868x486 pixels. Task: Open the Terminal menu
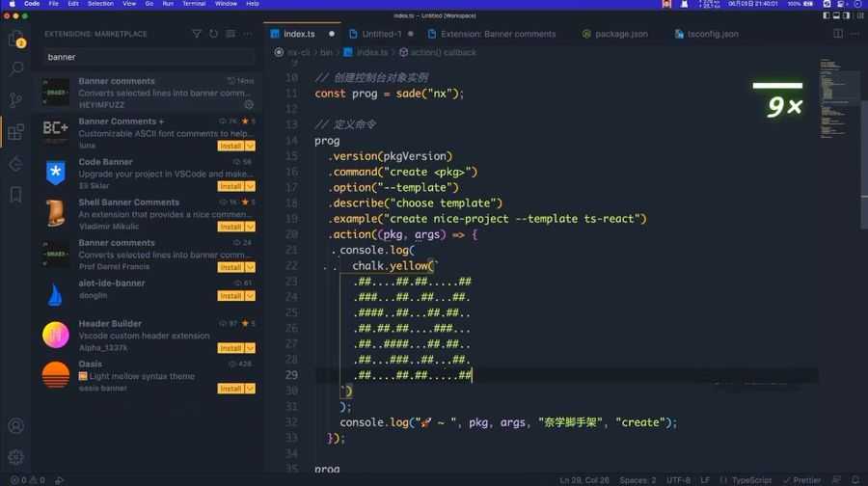tap(194, 4)
